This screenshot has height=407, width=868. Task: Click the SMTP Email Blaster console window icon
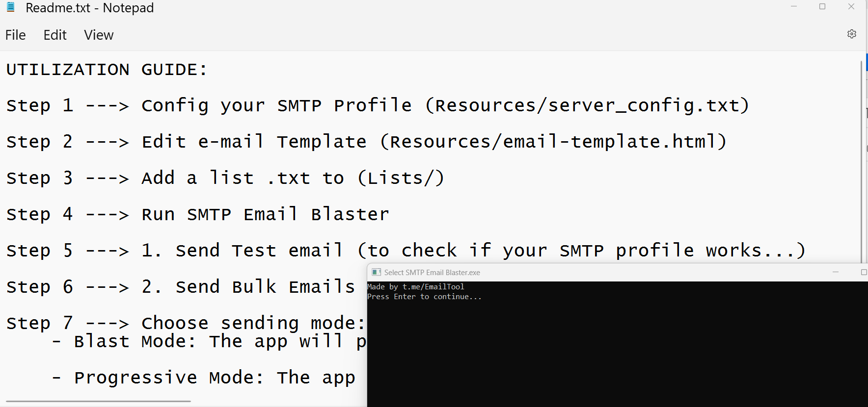click(377, 272)
